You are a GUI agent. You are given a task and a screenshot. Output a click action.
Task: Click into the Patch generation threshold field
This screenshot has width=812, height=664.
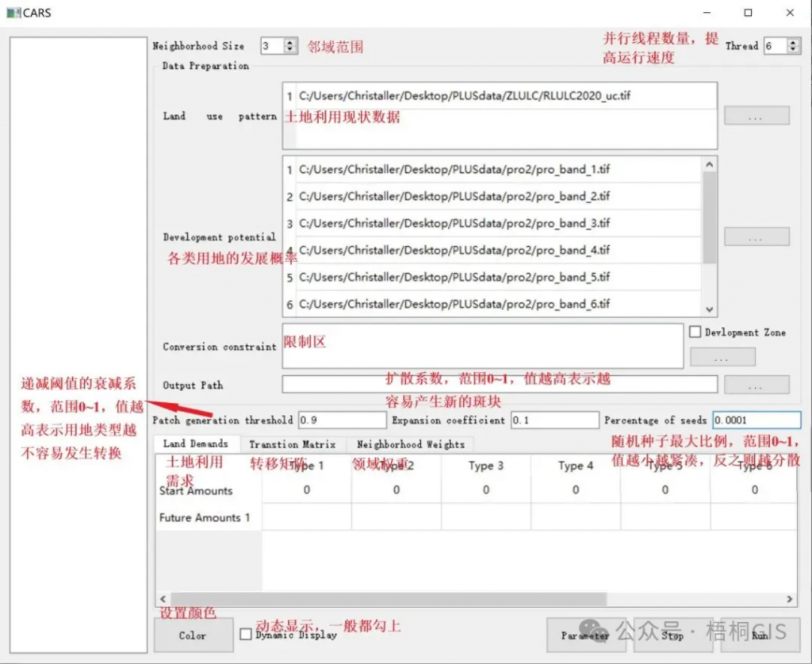point(343,420)
